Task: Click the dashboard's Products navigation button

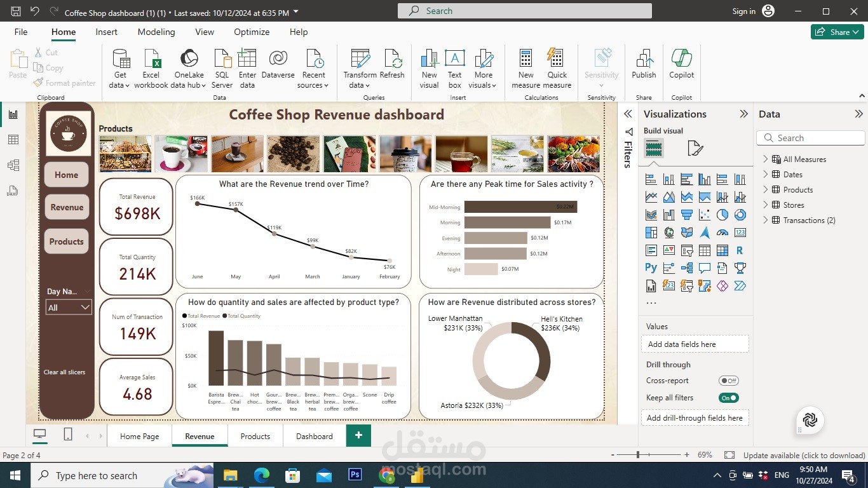Action: click(x=66, y=241)
